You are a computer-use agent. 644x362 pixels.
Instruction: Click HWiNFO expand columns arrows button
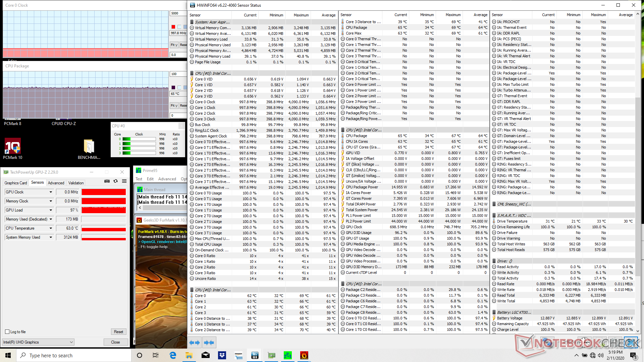pyautogui.click(x=195, y=343)
